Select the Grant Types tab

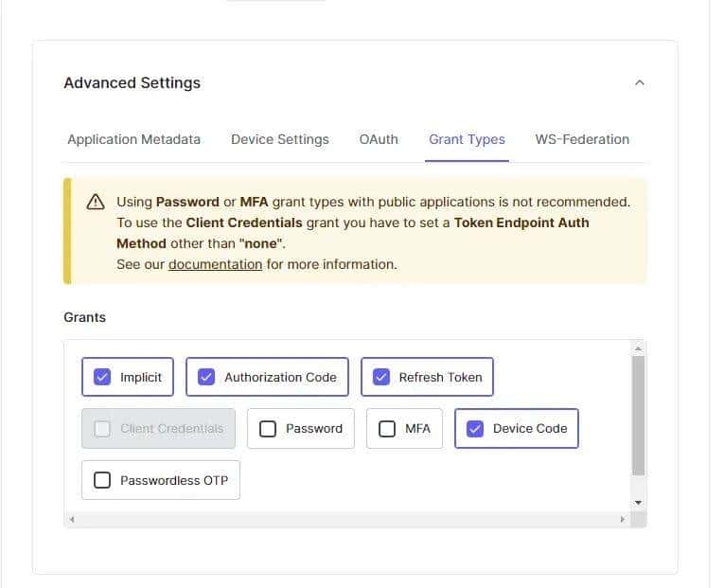(467, 139)
